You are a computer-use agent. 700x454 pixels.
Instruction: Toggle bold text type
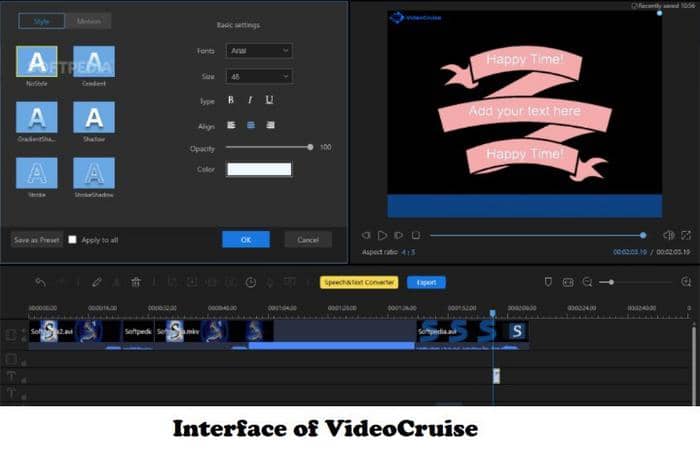231,100
